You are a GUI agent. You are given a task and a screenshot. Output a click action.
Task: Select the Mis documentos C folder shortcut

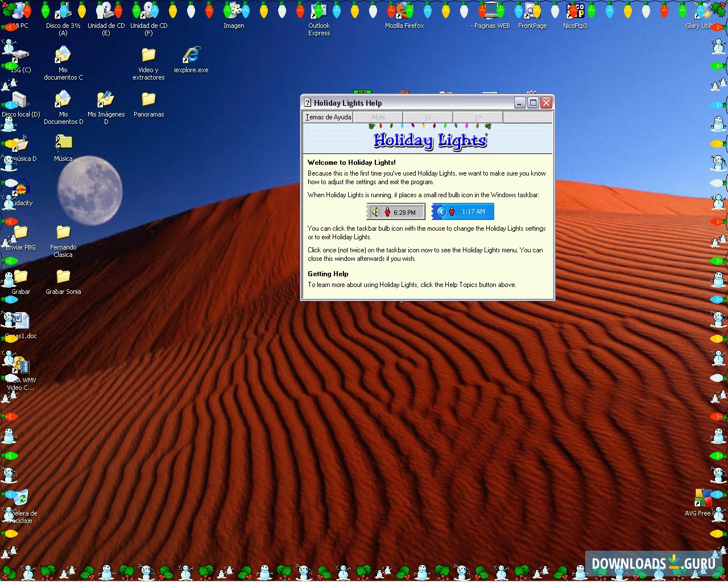(63, 55)
